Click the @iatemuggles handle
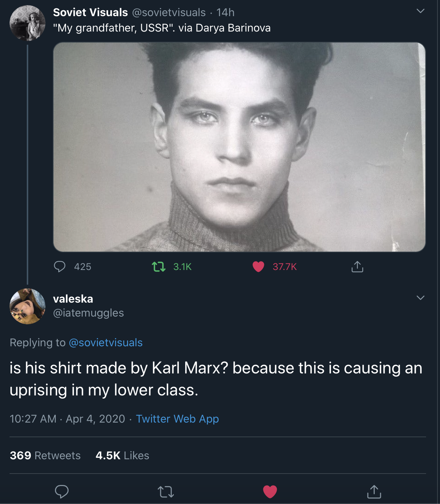Image resolution: width=440 pixels, height=504 pixels. [88, 313]
